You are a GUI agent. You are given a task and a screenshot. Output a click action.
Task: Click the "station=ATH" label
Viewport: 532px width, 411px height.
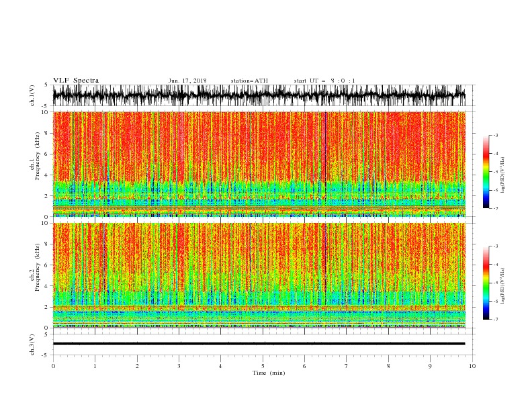click(249, 81)
